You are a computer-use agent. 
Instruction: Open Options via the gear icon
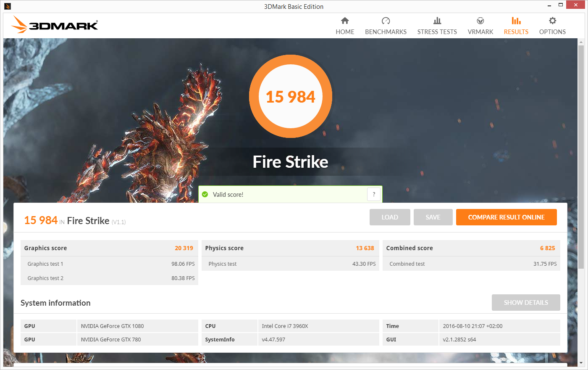552,25
